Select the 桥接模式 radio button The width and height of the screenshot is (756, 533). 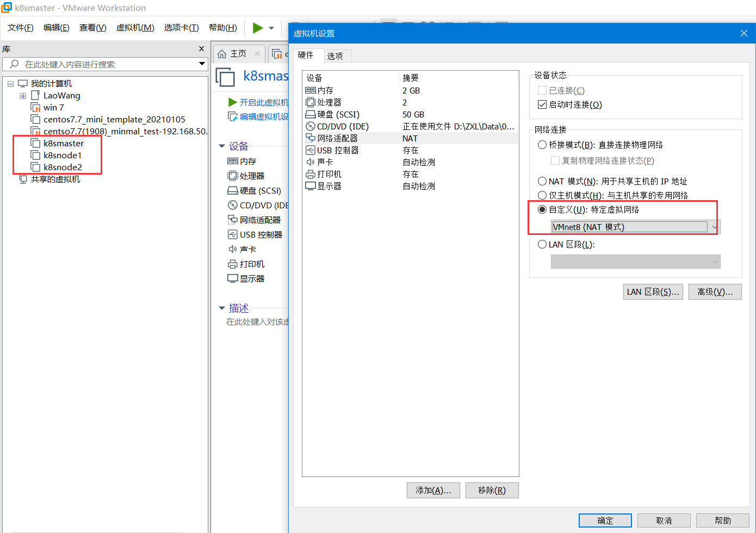pos(542,145)
